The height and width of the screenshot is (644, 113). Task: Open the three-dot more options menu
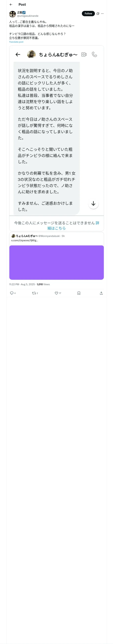102,14
